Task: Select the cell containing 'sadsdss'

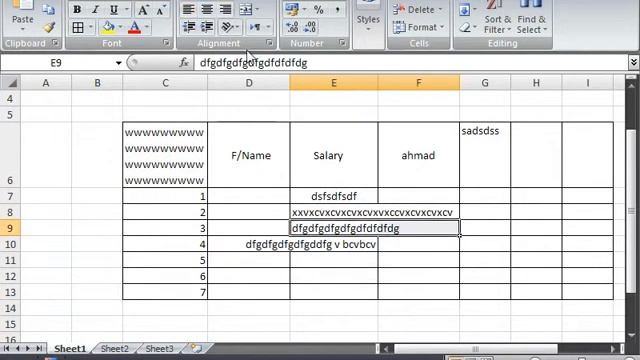Action: 485,155
